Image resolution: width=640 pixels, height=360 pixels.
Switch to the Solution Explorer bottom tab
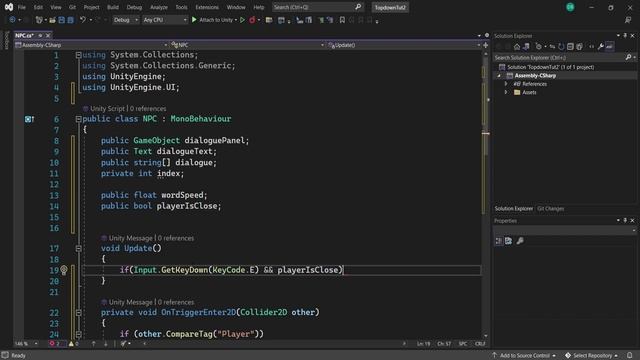tap(513, 209)
